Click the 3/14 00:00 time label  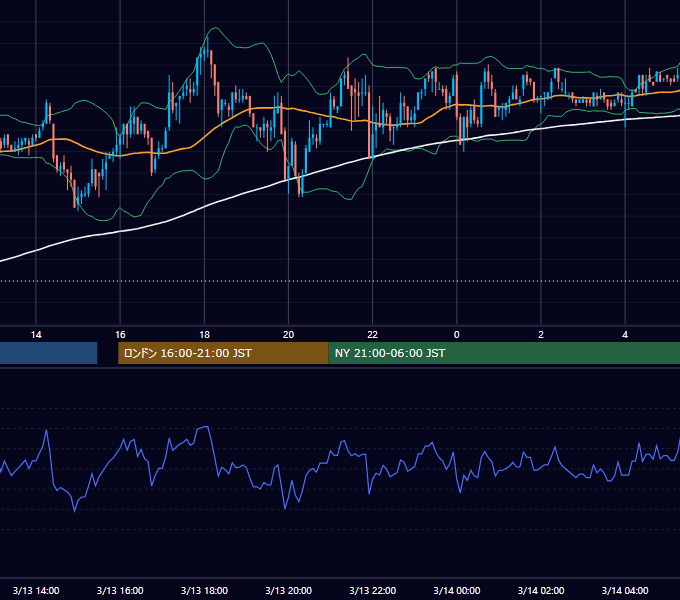click(x=457, y=590)
